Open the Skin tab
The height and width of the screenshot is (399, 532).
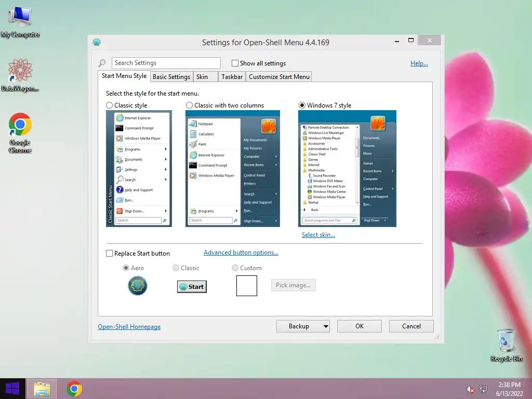pyautogui.click(x=205, y=77)
